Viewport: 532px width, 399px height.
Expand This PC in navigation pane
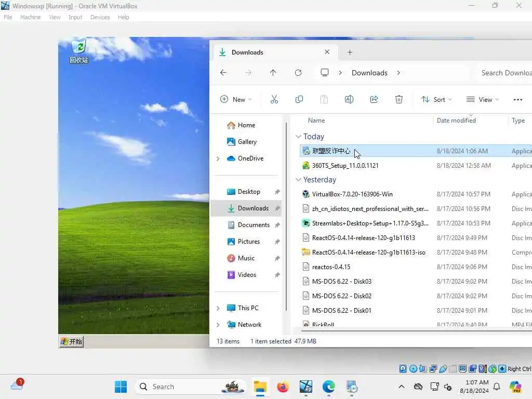coord(218,308)
